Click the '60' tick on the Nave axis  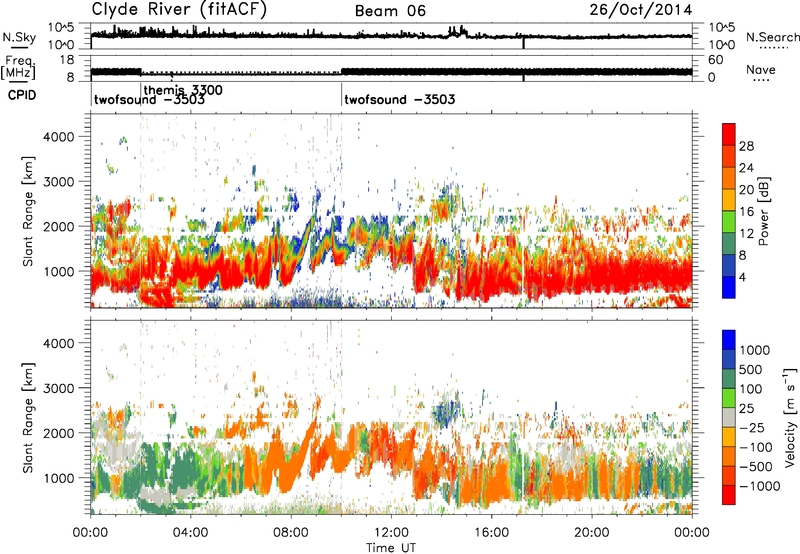pyautogui.click(x=716, y=60)
